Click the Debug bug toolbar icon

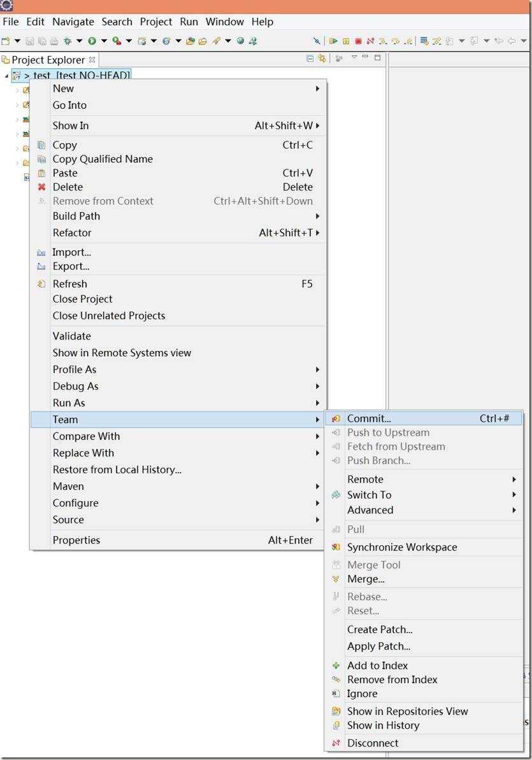[x=67, y=41]
